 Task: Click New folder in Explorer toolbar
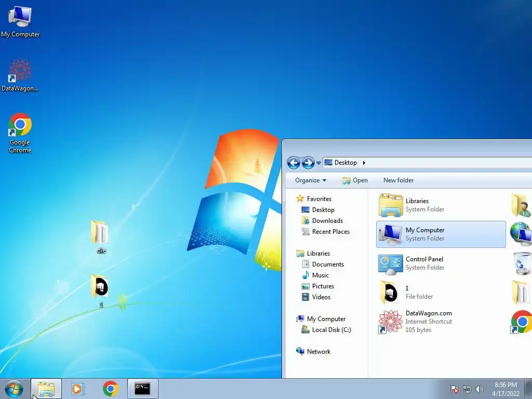point(398,180)
